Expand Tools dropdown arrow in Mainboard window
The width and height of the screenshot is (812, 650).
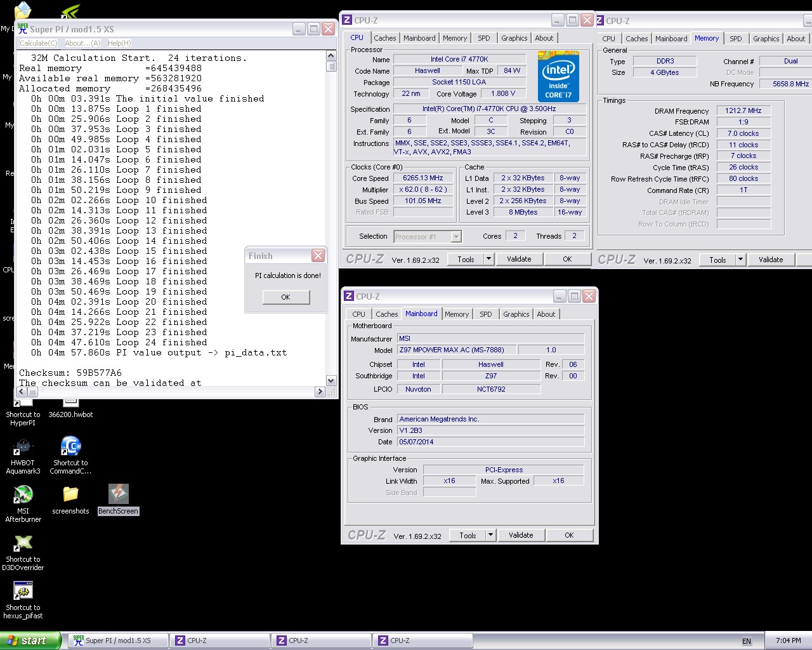click(x=490, y=535)
